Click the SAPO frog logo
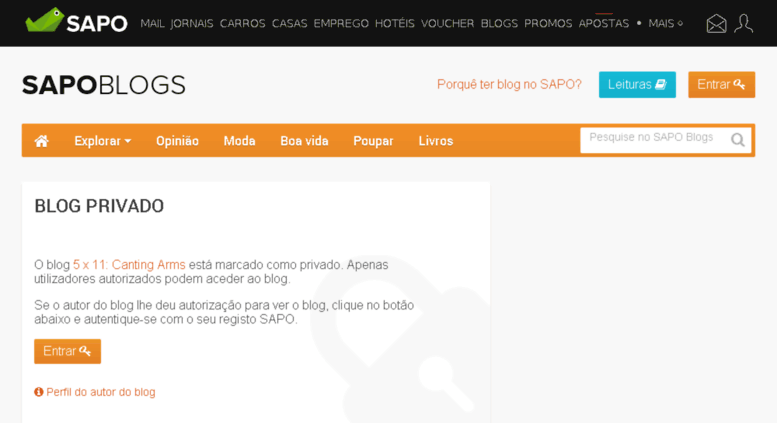Image resolution: width=777 pixels, height=423 pixels. (x=76, y=21)
